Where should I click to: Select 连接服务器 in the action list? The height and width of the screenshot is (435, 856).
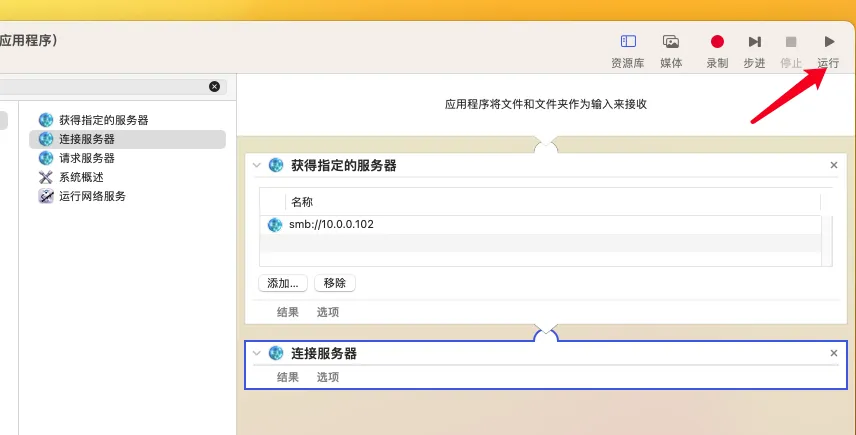(87, 139)
